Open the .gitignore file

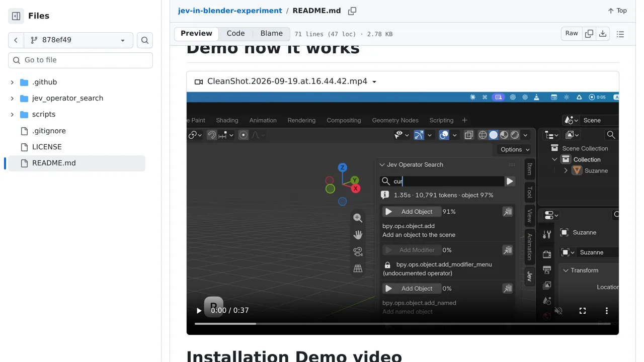[x=49, y=131]
